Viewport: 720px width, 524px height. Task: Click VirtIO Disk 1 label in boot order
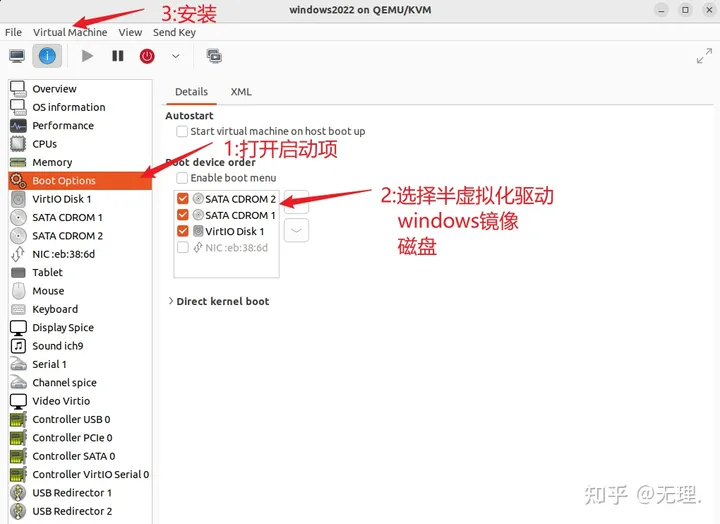(x=235, y=231)
